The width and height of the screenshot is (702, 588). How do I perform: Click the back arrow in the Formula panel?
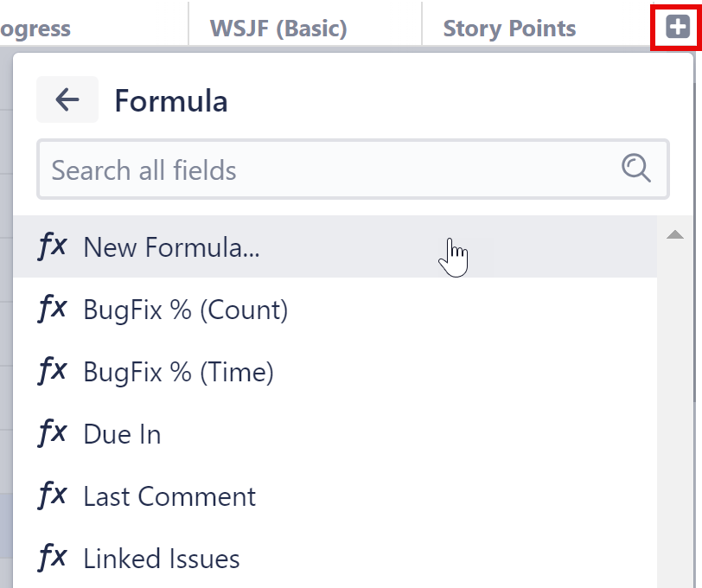[x=67, y=99]
